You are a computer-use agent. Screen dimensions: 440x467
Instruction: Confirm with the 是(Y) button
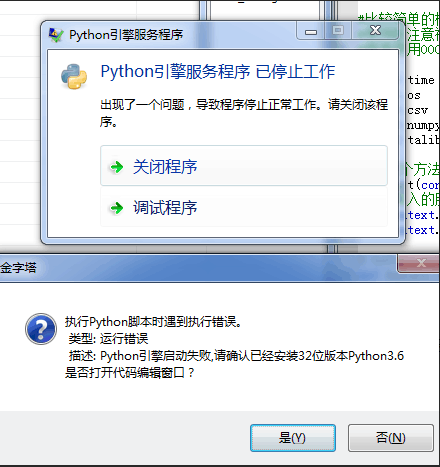[x=293, y=438]
